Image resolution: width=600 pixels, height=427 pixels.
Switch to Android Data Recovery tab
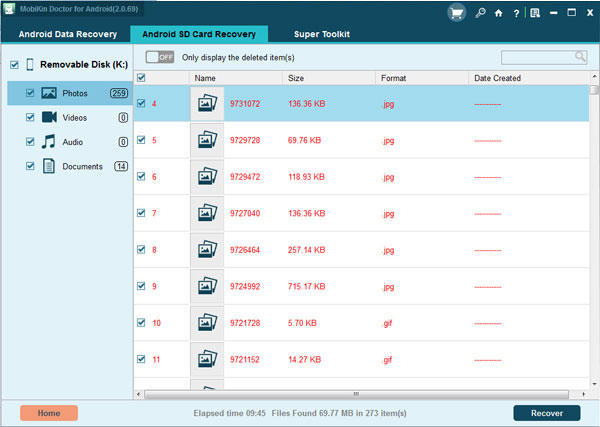[67, 34]
